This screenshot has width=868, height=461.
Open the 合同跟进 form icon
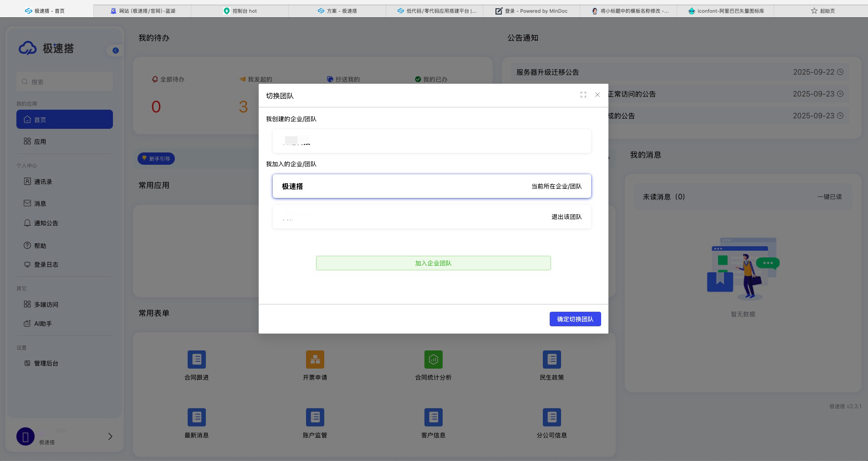pyautogui.click(x=197, y=360)
